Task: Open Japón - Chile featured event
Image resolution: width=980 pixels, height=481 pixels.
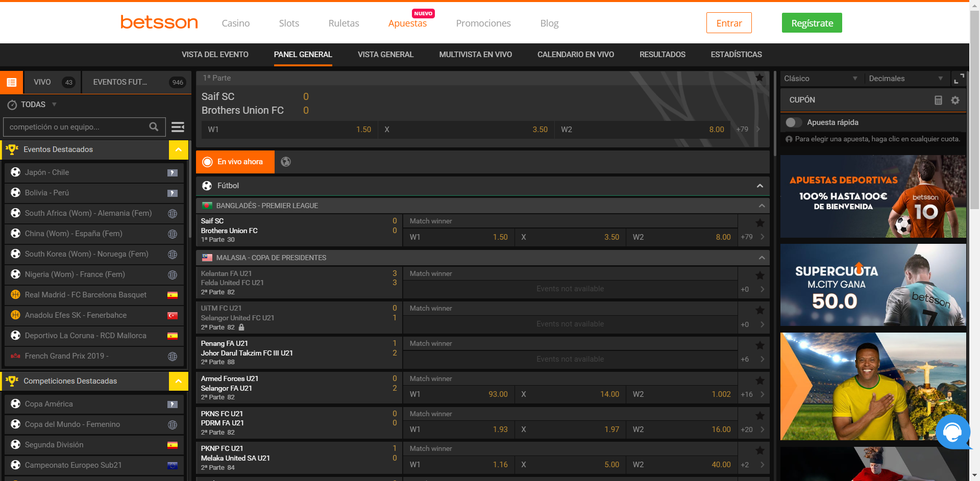Action: pyautogui.click(x=94, y=172)
